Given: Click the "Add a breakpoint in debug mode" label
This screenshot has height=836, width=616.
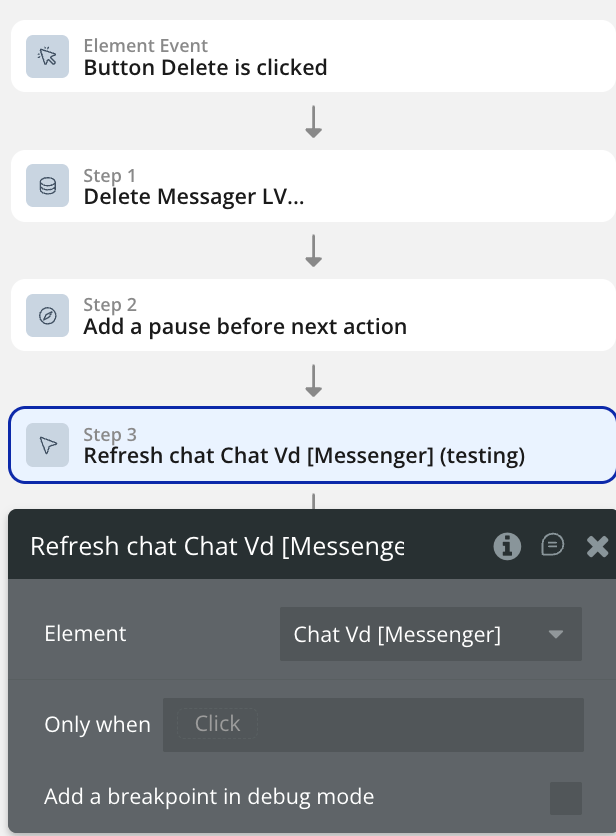Looking at the screenshot, I should 209,797.
